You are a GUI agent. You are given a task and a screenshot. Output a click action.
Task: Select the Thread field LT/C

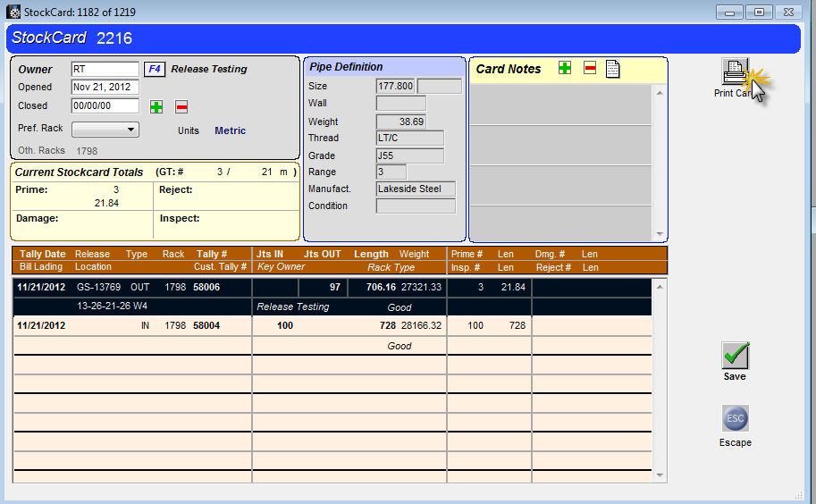(x=409, y=138)
